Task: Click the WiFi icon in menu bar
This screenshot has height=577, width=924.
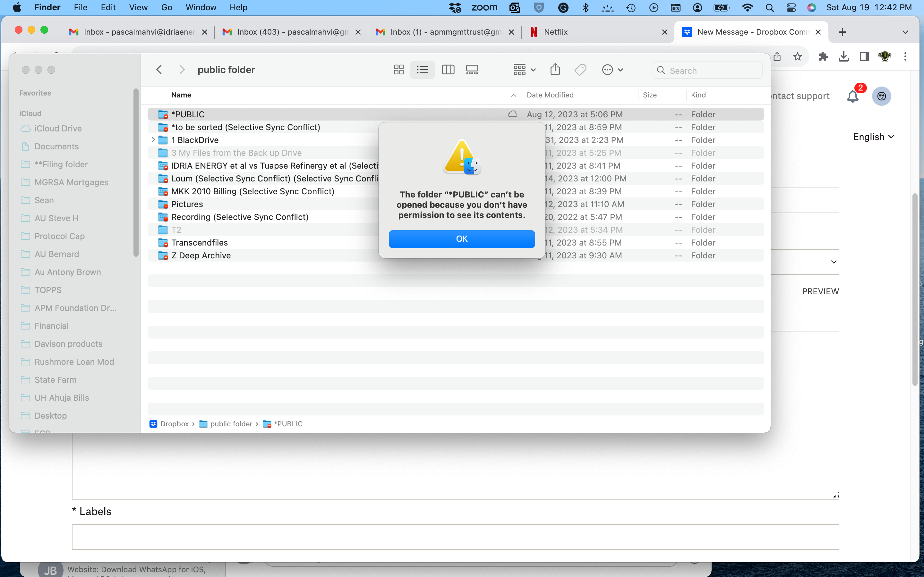Action: [746, 7]
